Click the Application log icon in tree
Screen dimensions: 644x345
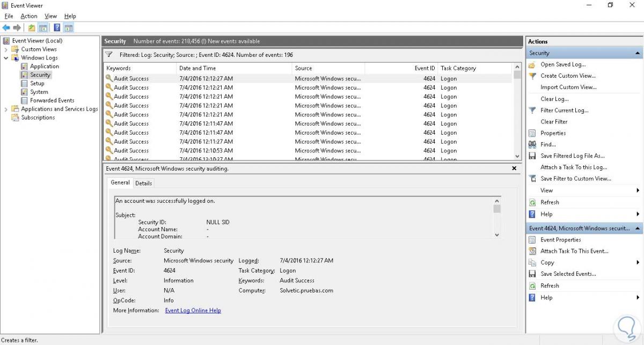point(24,67)
